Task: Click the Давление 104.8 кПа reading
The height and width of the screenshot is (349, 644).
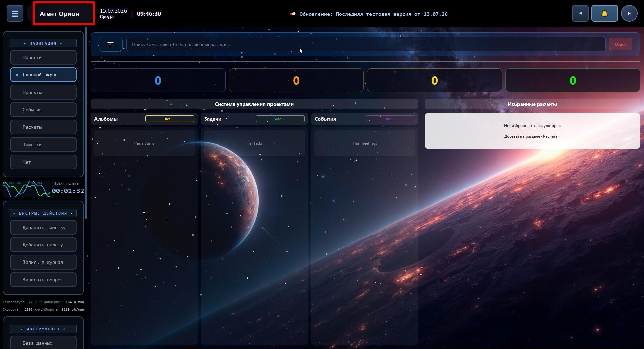Action: pos(64,302)
